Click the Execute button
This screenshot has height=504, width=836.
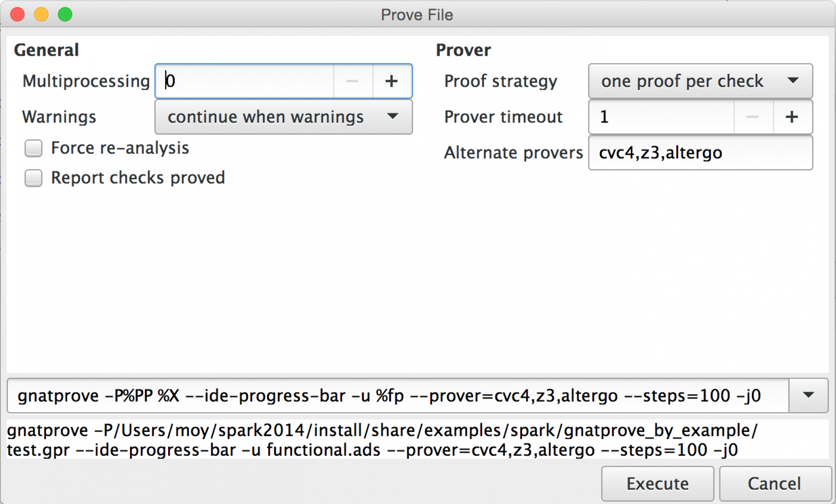point(658,484)
